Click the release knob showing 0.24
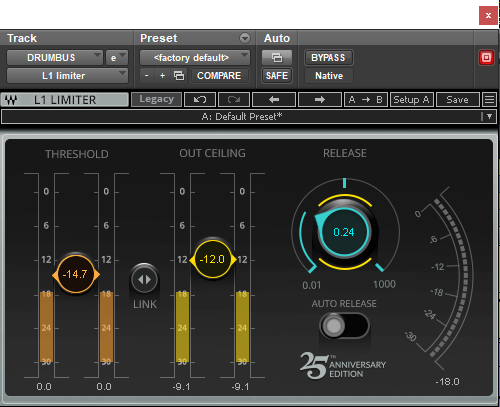This screenshot has height=407, width=500. [344, 232]
